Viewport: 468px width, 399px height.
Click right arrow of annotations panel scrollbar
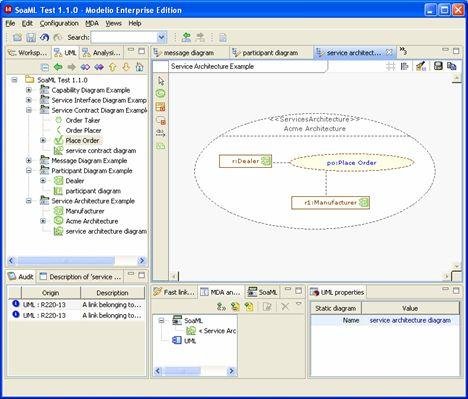pyautogui.click(x=232, y=371)
